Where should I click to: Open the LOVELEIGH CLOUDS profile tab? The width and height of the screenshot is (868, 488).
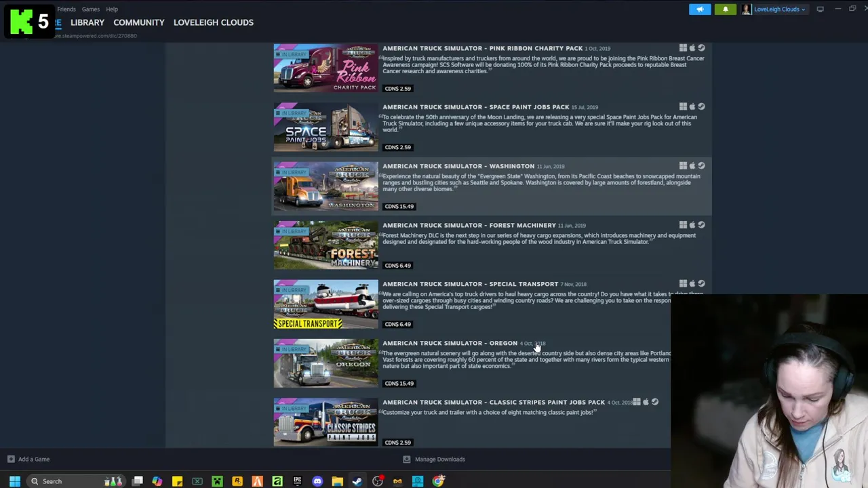click(x=214, y=22)
